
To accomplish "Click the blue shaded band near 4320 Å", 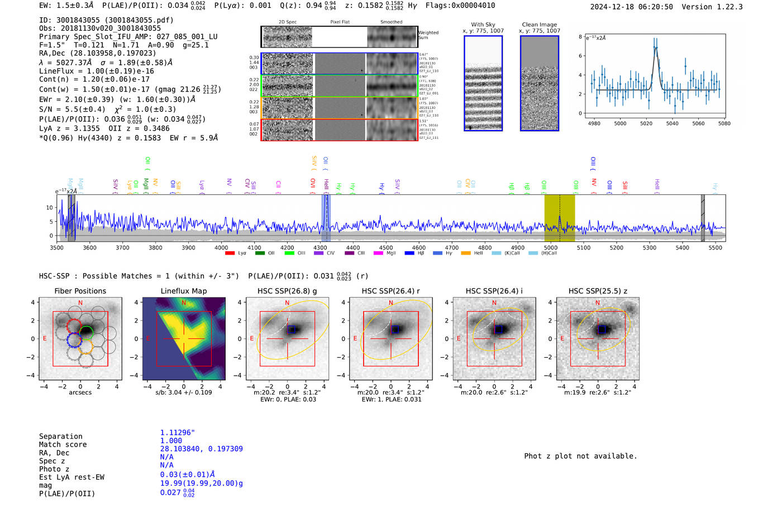I will coord(326,218).
